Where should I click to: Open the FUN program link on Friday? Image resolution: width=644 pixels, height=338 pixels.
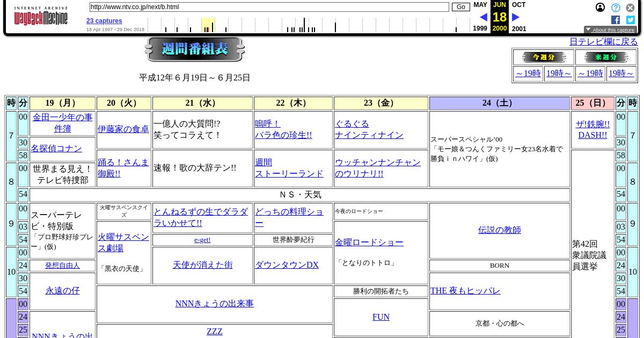pos(381,317)
